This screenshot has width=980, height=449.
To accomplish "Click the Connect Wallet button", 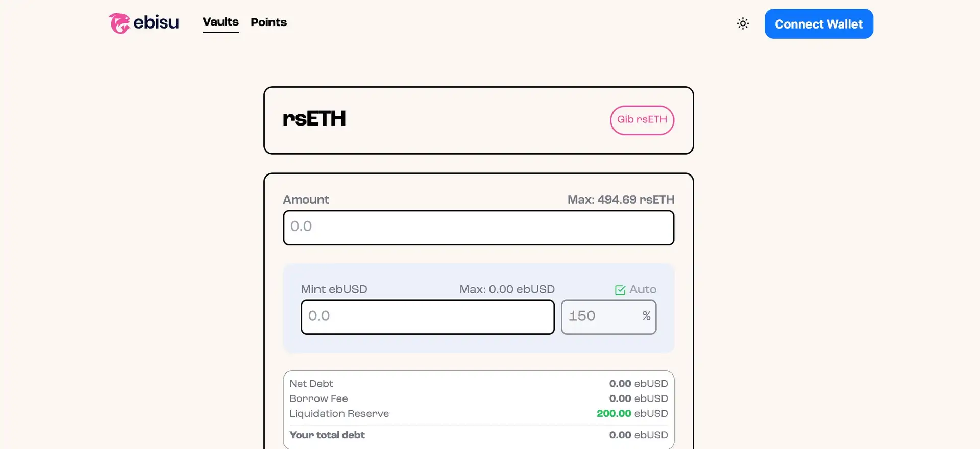I will pos(819,24).
